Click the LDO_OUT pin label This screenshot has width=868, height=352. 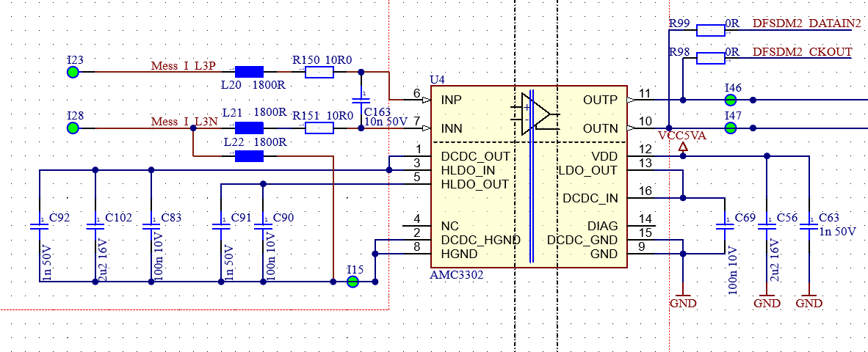587,170
